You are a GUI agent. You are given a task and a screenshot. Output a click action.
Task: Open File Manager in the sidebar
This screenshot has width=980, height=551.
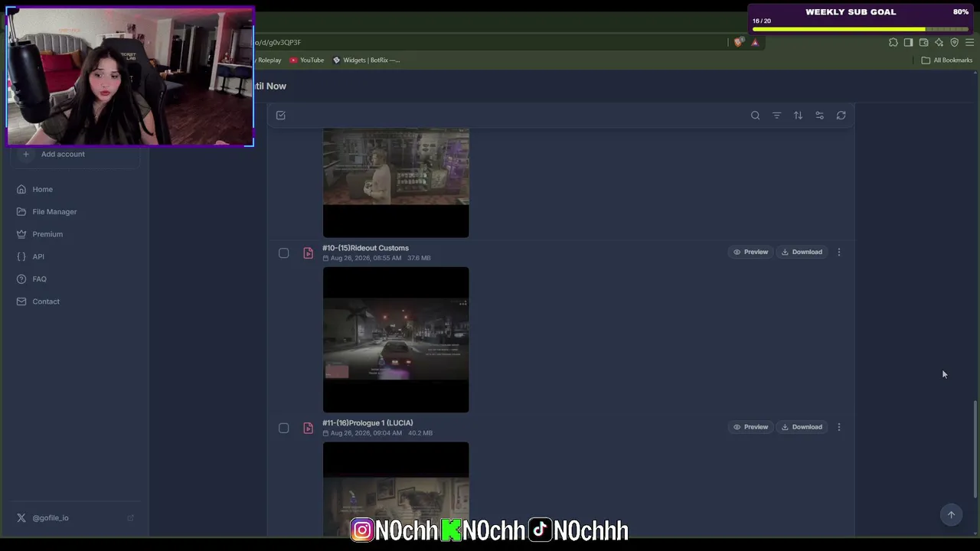click(54, 212)
